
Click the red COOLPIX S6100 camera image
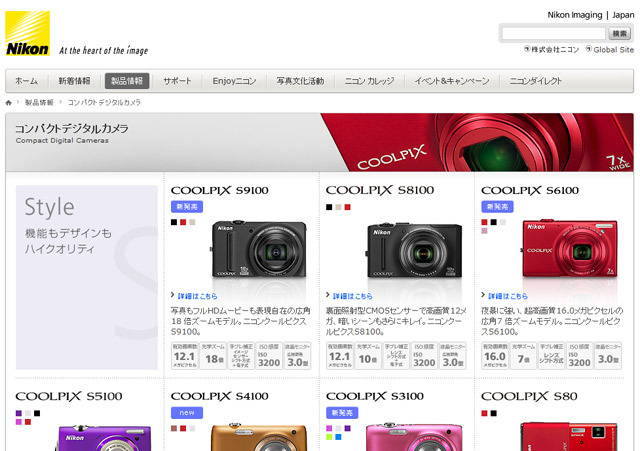570,249
